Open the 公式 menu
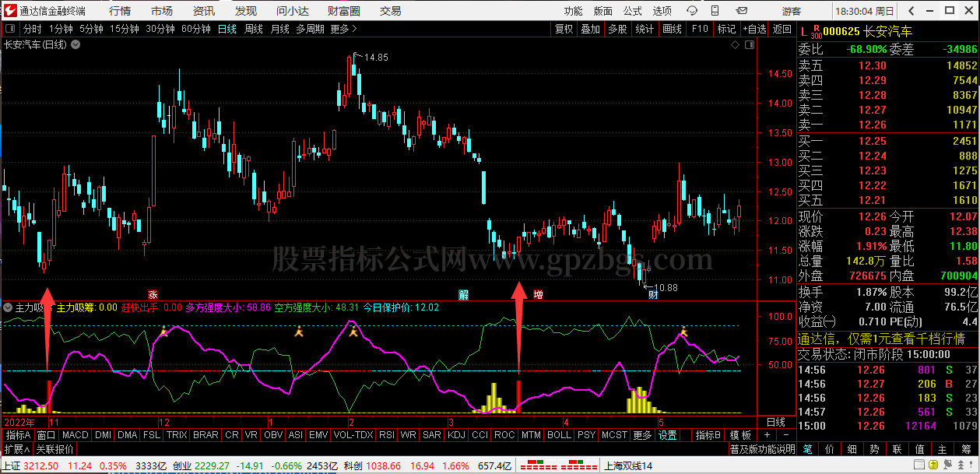The width and height of the screenshot is (980, 474). coord(632,11)
